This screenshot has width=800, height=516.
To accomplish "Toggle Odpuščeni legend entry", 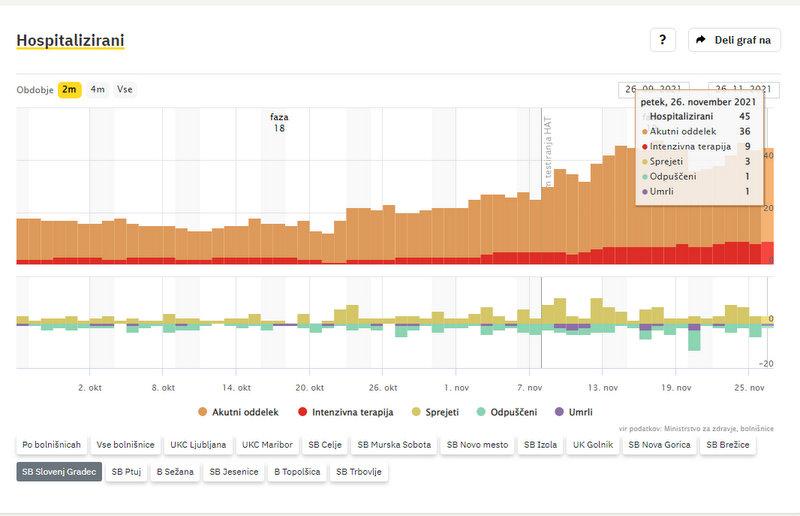I will 509,412.
